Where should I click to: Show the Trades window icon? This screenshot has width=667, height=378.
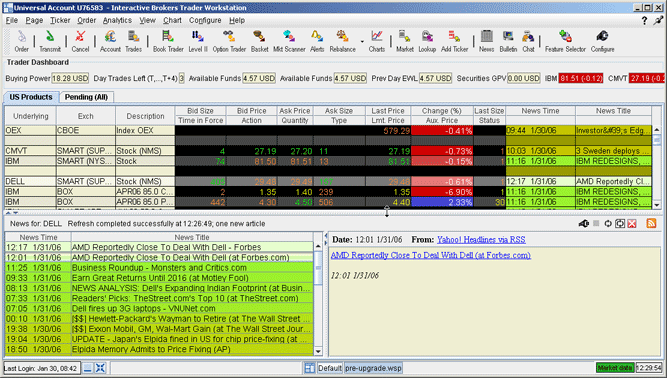(133, 41)
